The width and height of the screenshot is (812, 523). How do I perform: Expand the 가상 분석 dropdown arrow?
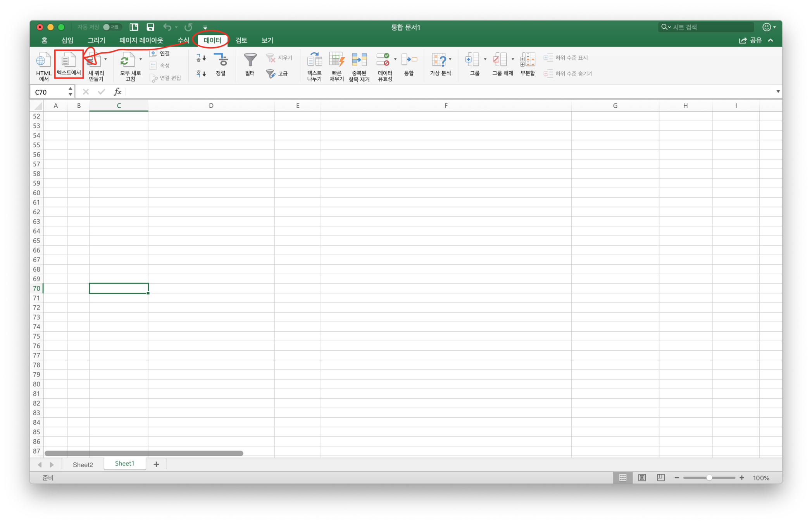[x=450, y=59]
